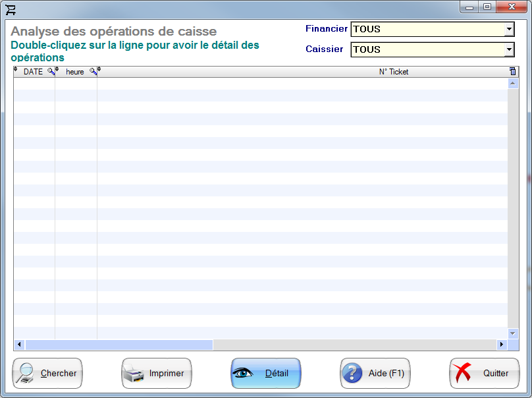Click the search magnifier in heure column header

click(93, 71)
